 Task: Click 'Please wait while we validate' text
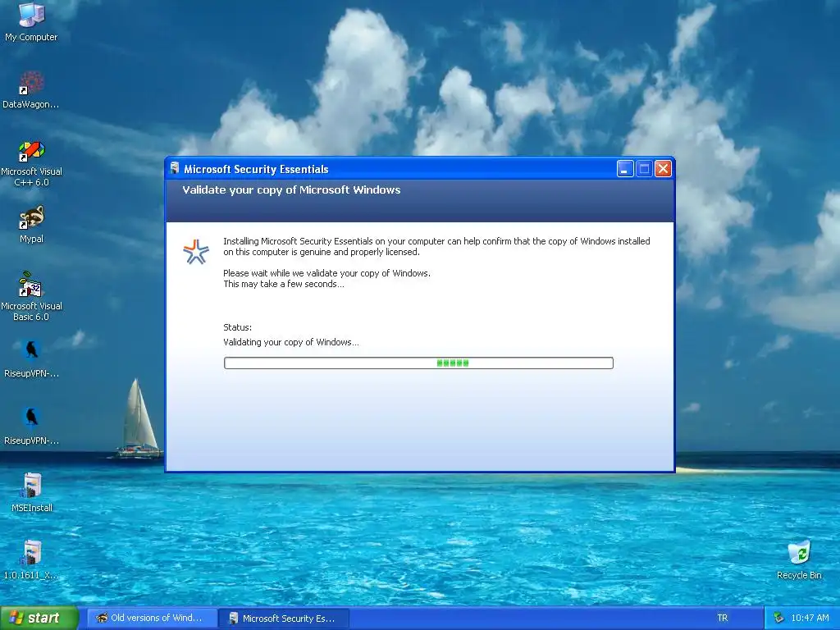pyautogui.click(x=326, y=273)
